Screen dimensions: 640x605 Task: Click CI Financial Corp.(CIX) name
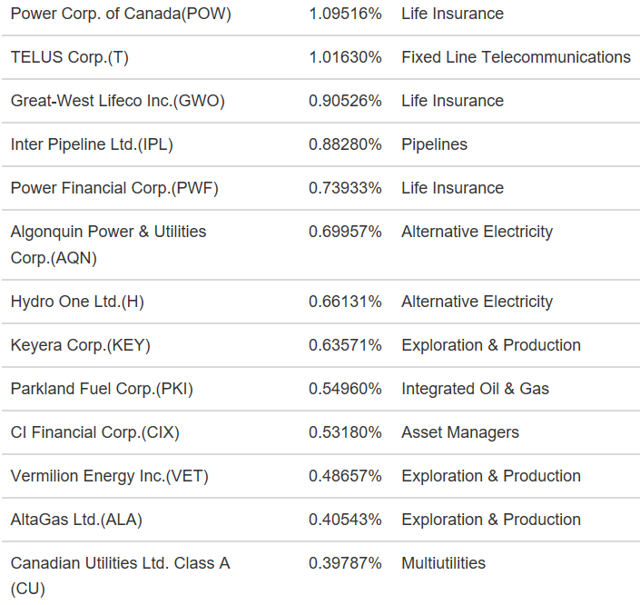95,433
